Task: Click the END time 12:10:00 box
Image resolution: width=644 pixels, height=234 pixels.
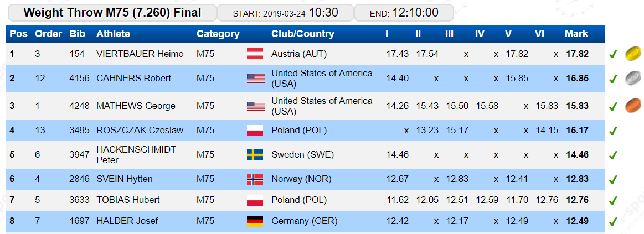Action: pyautogui.click(x=404, y=13)
